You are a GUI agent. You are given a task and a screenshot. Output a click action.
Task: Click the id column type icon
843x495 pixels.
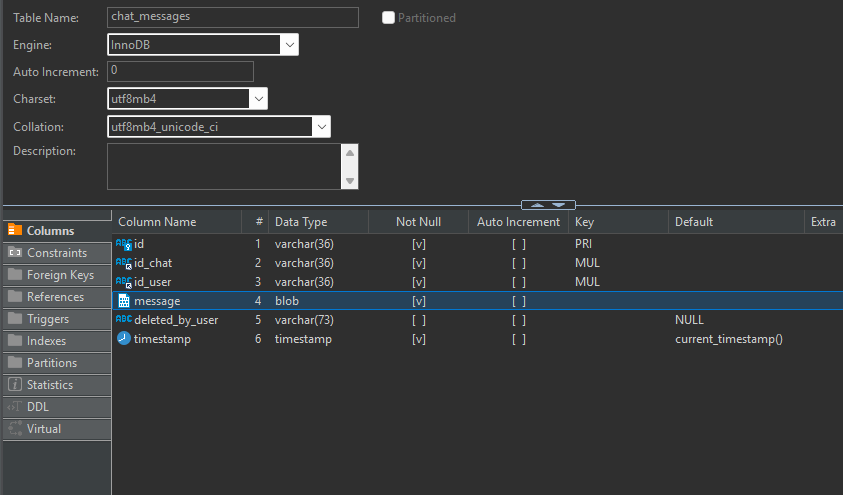coord(124,245)
